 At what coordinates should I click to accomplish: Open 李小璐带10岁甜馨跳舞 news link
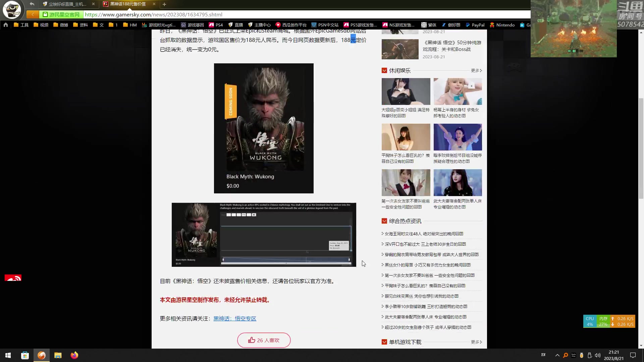[426, 306]
